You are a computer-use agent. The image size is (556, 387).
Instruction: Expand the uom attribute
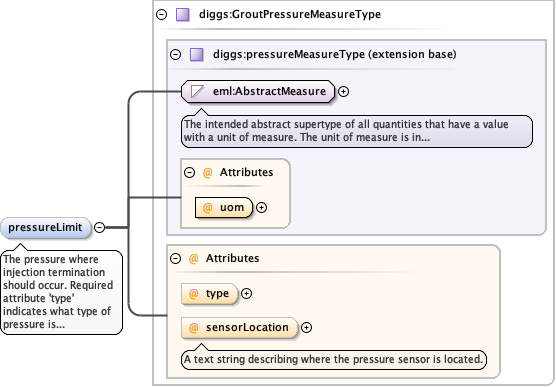(x=261, y=208)
